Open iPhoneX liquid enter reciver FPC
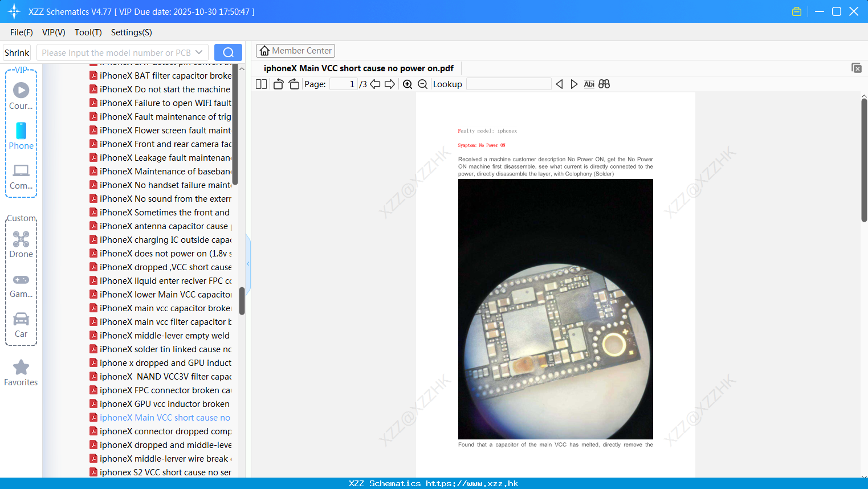The height and width of the screenshot is (489, 868). [x=165, y=280]
